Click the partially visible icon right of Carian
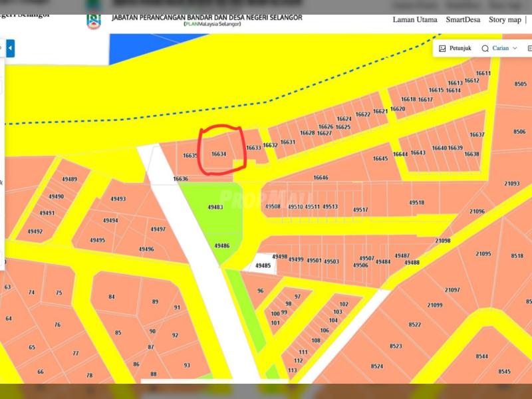This screenshot has width=532, height=399. 529,49
